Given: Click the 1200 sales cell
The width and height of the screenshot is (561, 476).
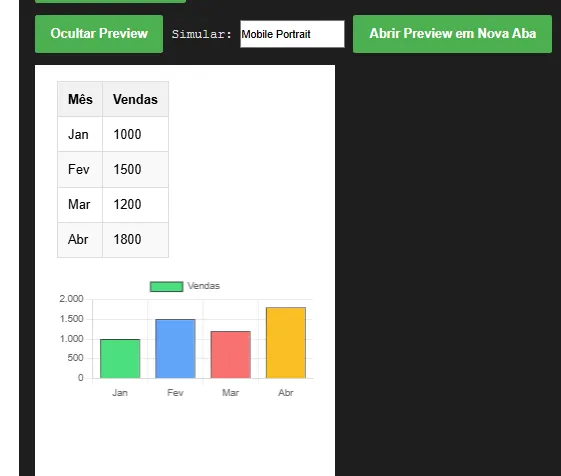Looking at the screenshot, I should [x=135, y=204].
